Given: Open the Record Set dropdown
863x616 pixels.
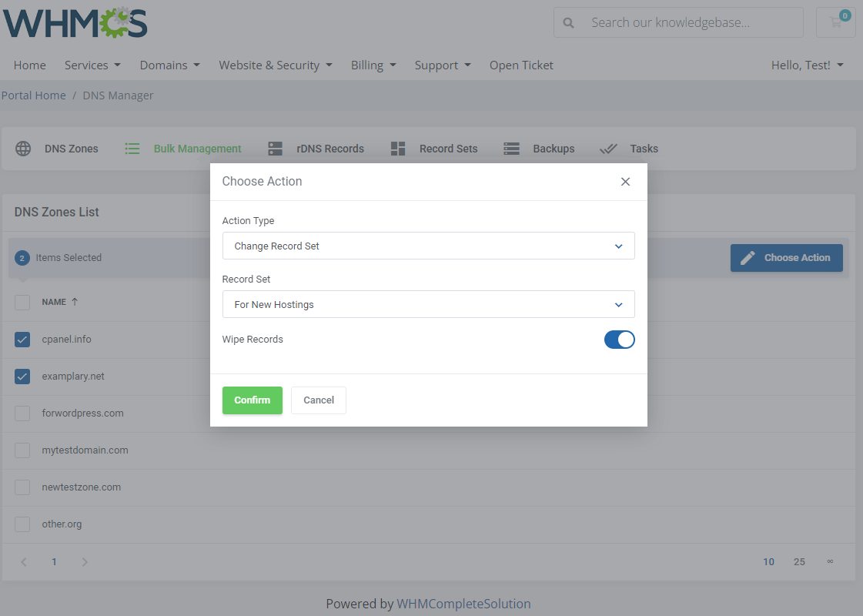Looking at the screenshot, I should pyautogui.click(x=428, y=304).
